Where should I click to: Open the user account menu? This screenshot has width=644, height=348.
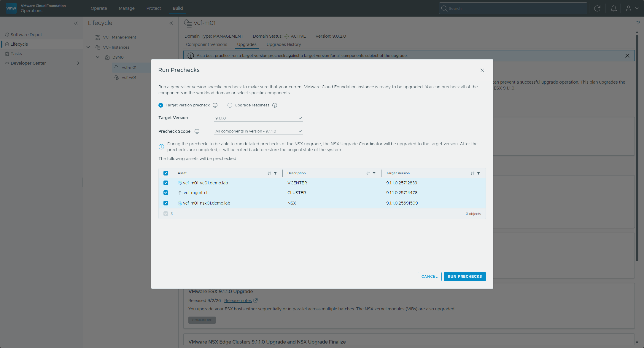click(x=632, y=8)
